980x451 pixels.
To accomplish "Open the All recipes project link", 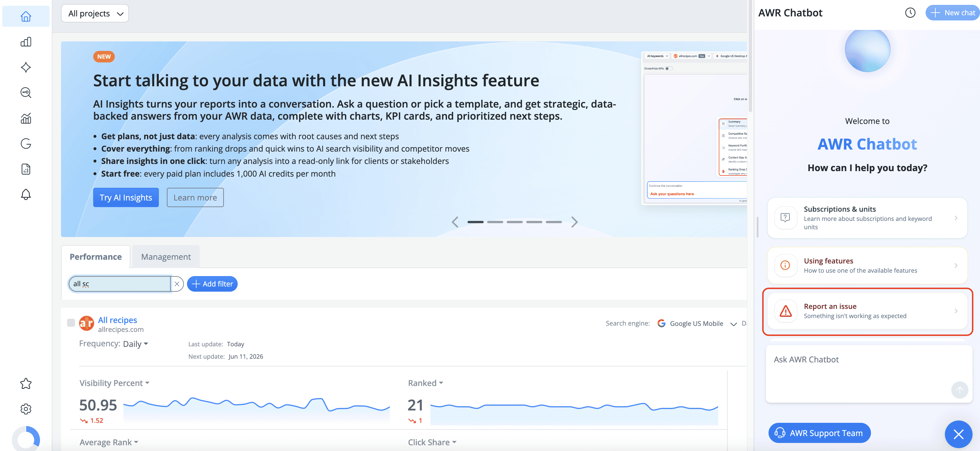I will point(117,320).
